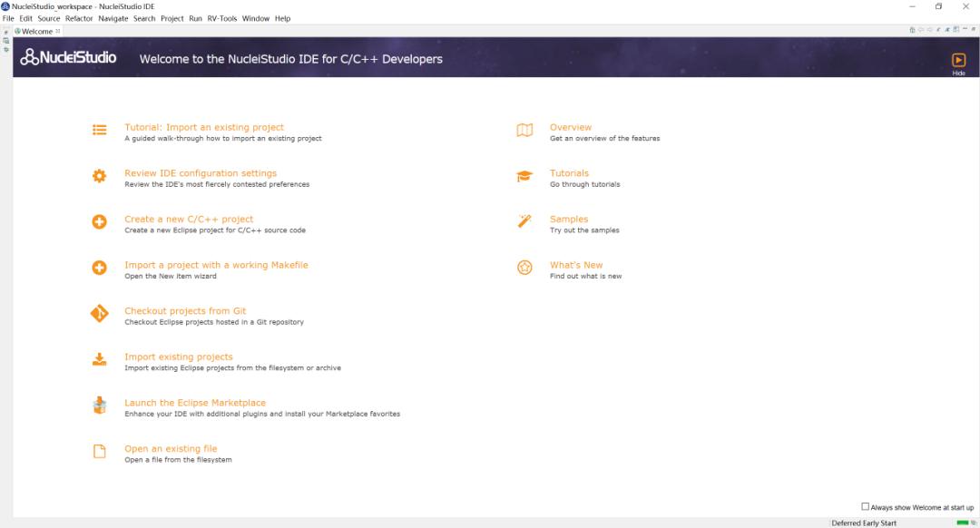Open the What's New link
This screenshot has width=980, height=528.
pyautogui.click(x=576, y=265)
